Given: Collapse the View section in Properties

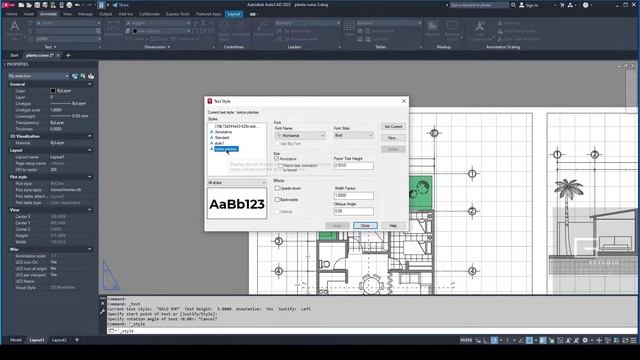Looking at the screenshot, I should coord(90,210).
